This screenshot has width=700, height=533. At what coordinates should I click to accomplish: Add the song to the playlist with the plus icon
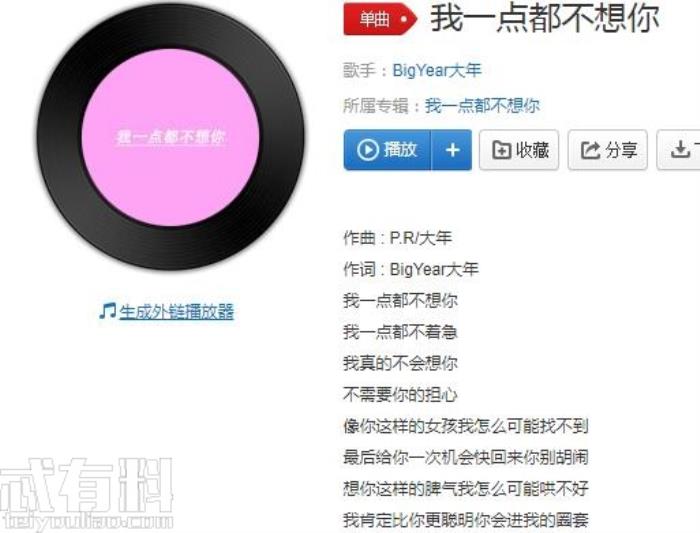pyautogui.click(x=452, y=150)
